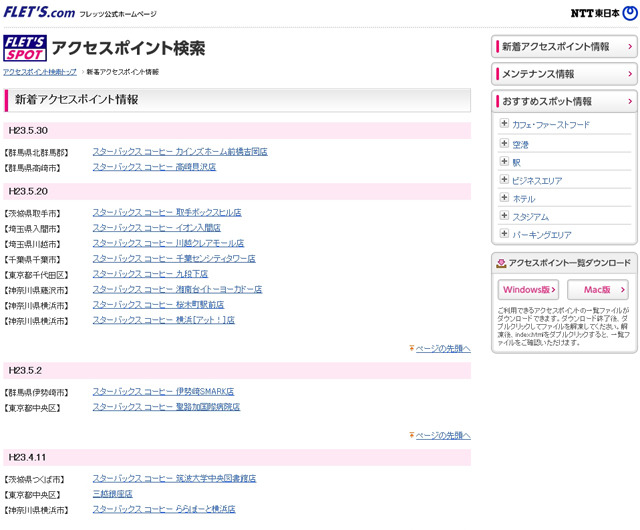Expand 駅 category plus icon

[504, 161]
